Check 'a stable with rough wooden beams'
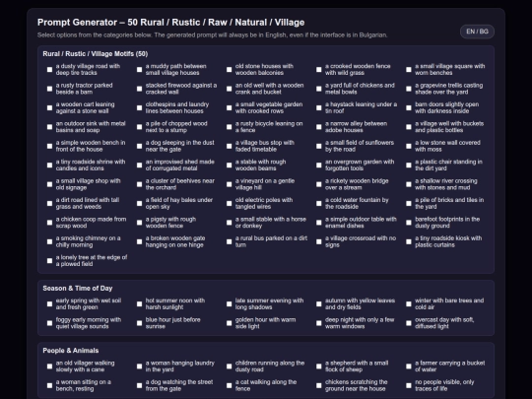Image resolution: width=532 pixels, height=399 pixels. tap(230, 166)
